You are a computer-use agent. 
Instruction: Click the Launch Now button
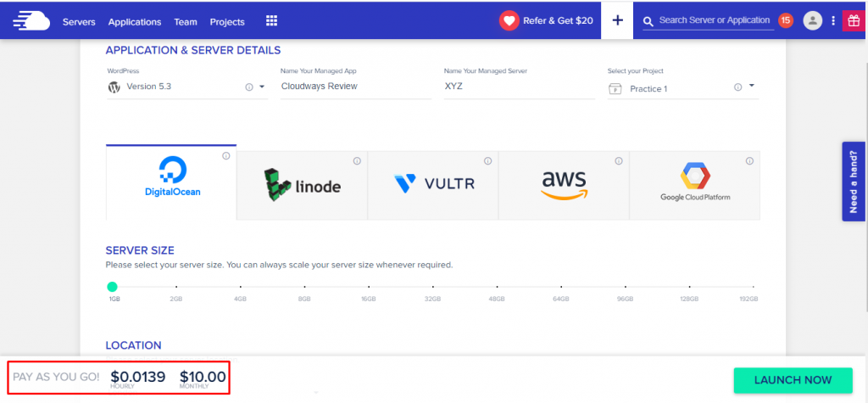pyautogui.click(x=793, y=379)
